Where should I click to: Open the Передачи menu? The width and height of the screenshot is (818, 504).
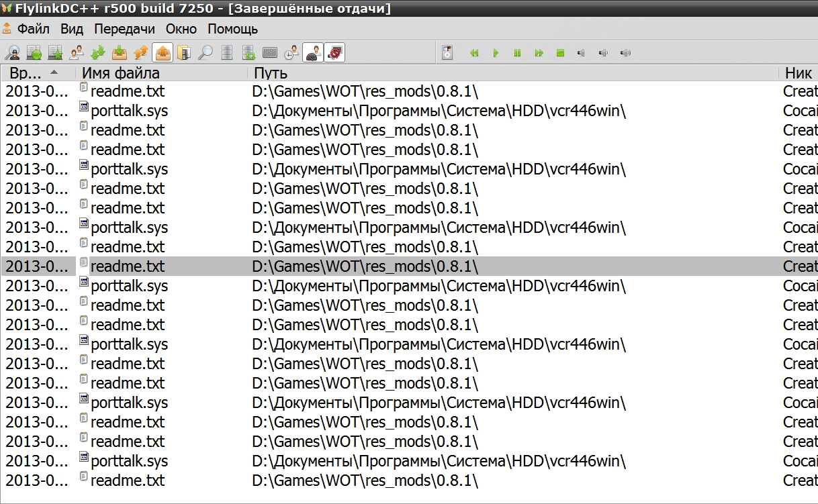pyautogui.click(x=124, y=29)
